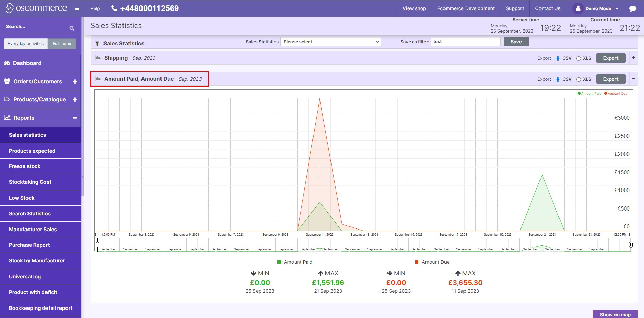Click right range handle of chart scrollbar
644x318 pixels.
click(x=631, y=244)
